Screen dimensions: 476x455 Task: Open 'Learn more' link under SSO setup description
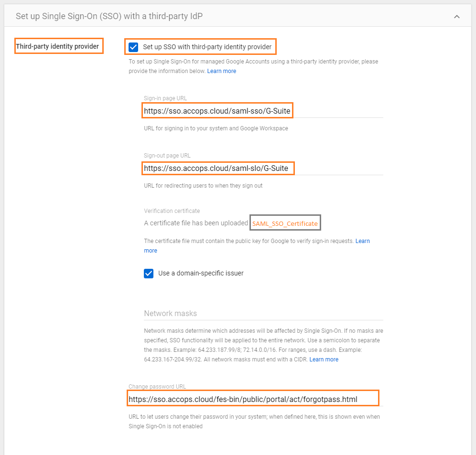tap(221, 71)
